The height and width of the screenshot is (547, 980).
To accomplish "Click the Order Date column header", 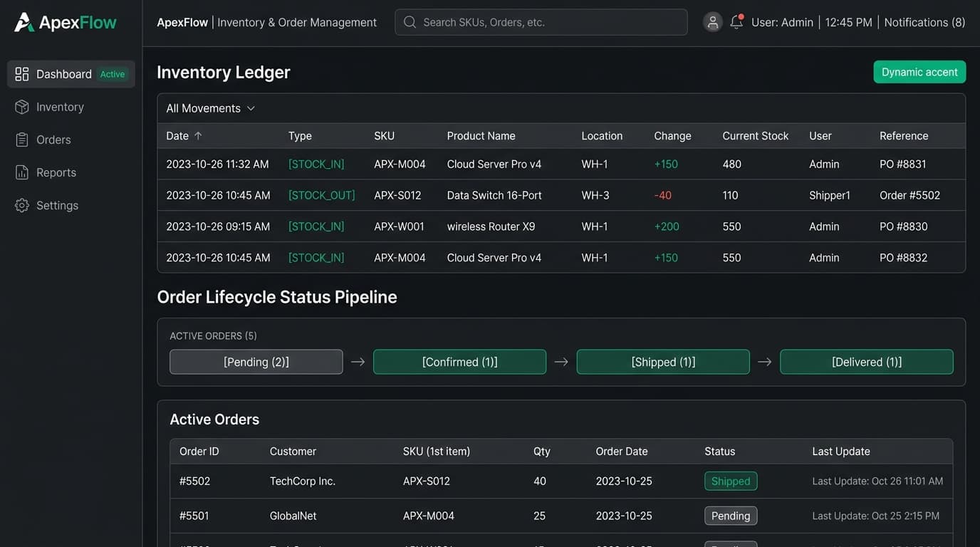I will tap(622, 452).
